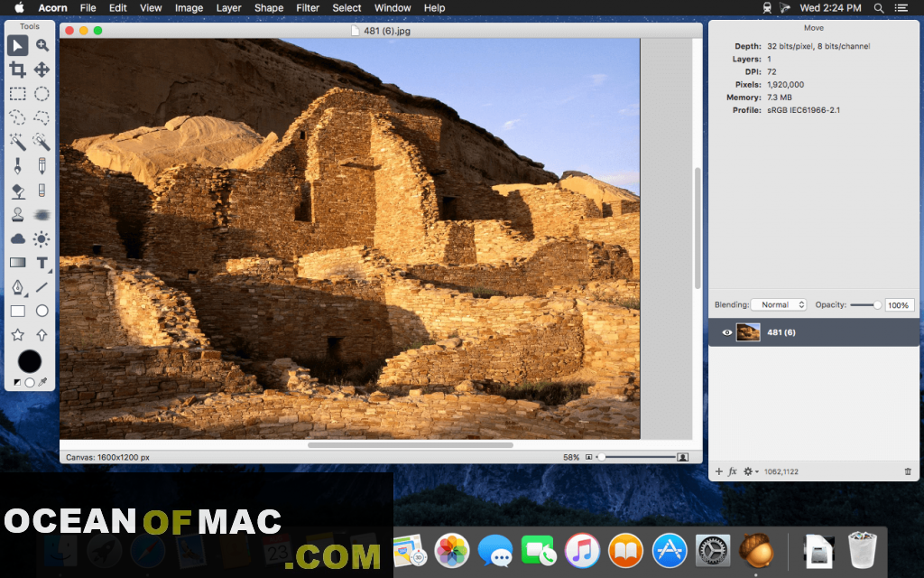Select the four-arrow Pan tool

point(42,70)
